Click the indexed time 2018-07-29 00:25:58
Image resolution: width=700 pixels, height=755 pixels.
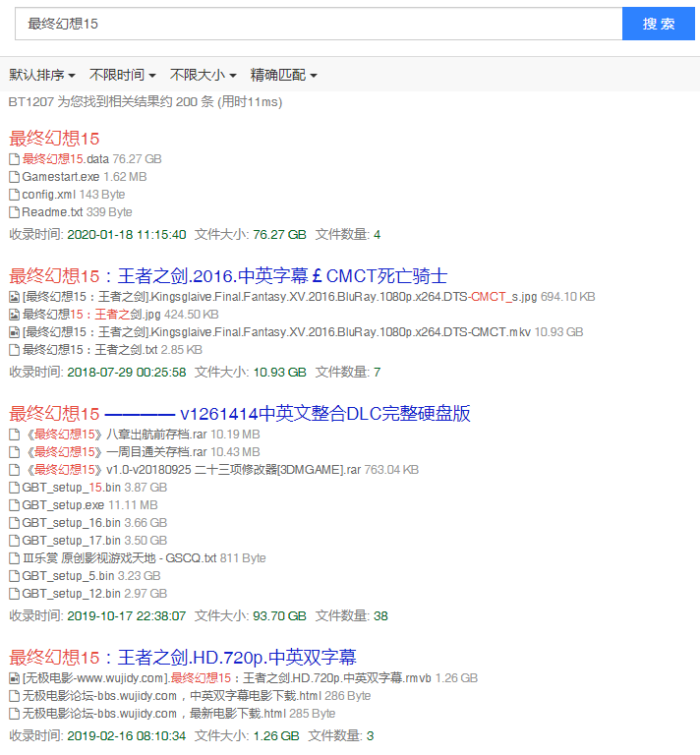coord(127,373)
